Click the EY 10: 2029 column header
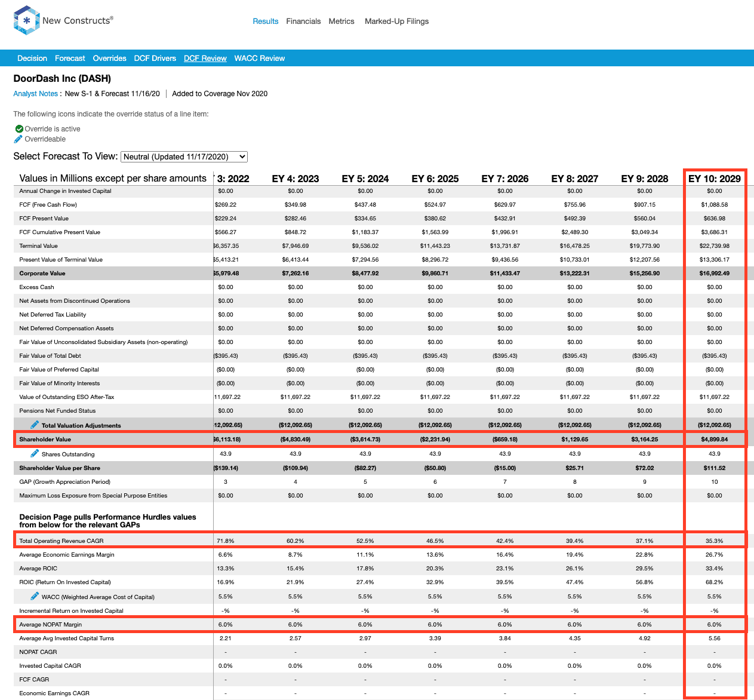The height and width of the screenshot is (700, 754). pos(715,179)
